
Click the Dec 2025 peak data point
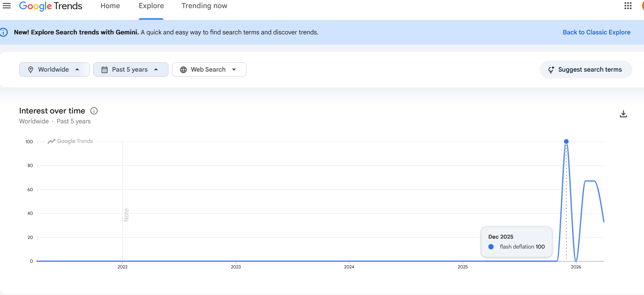point(566,141)
